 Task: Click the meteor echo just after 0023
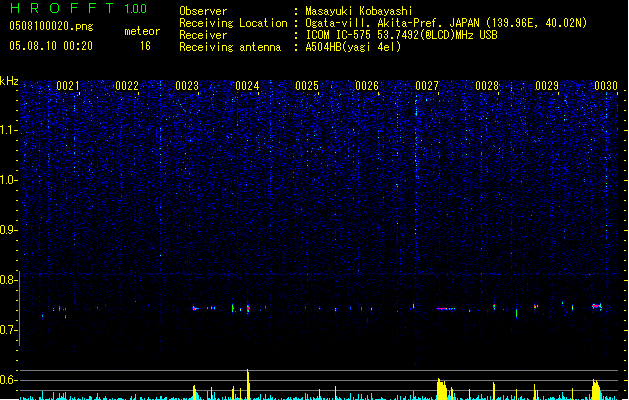[195, 309]
